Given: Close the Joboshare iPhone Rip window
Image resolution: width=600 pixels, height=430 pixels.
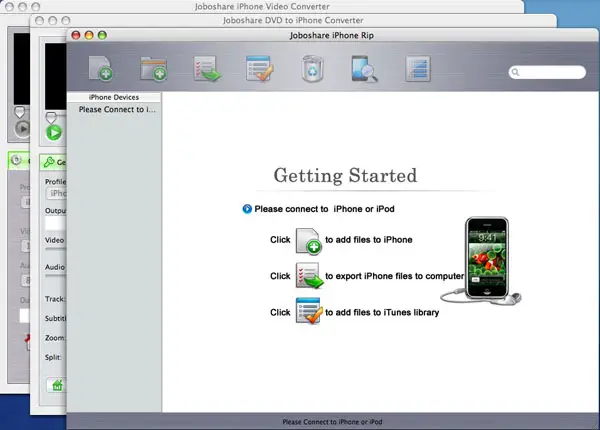Looking at the screenshot, I should (x=76, y=35).
